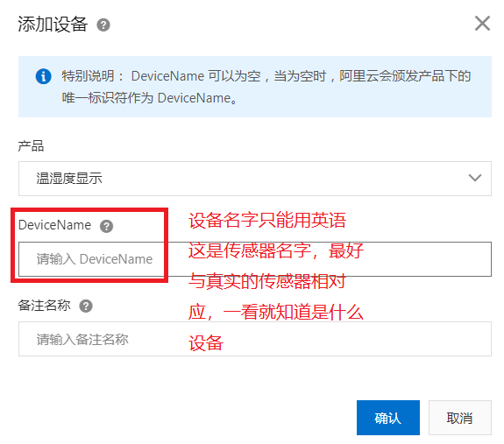Click the 添加设备 dialog title text
The image size is (504, 444).
[53, 25]
